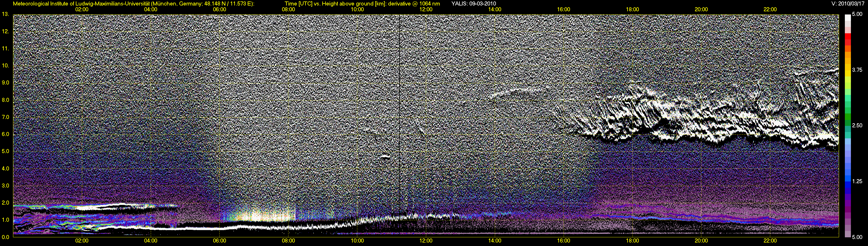Click the 16:00 label on the top time axis
Viewport: 868px width, 246px height.
tap(564, 10)
